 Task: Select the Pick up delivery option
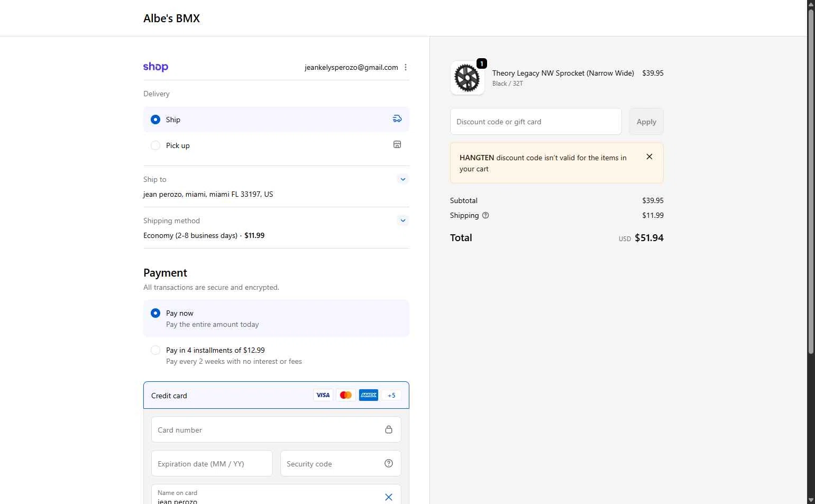(276, 145)
